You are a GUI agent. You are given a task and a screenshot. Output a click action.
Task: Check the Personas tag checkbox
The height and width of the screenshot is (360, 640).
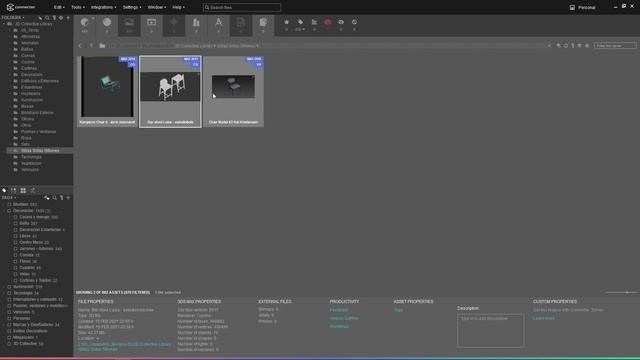pyautogui.click(x=9, y=318)
